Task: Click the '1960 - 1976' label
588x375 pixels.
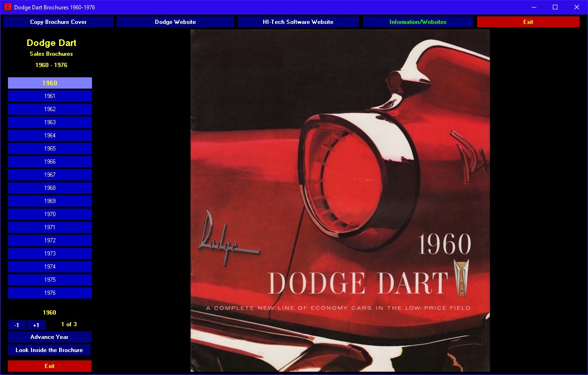Action: pos(51,65)
